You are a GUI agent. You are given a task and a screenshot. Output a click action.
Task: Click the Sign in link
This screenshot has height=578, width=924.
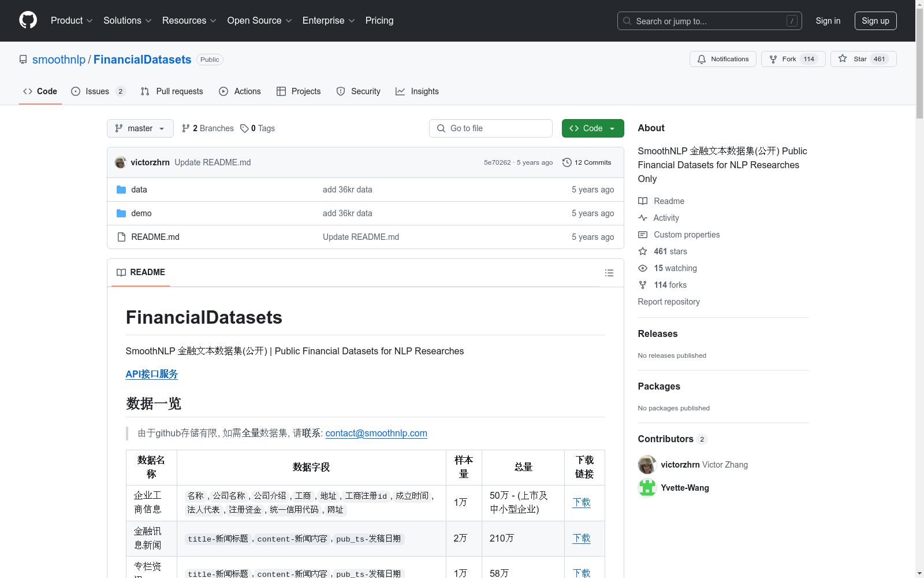(x=828, y=21)
